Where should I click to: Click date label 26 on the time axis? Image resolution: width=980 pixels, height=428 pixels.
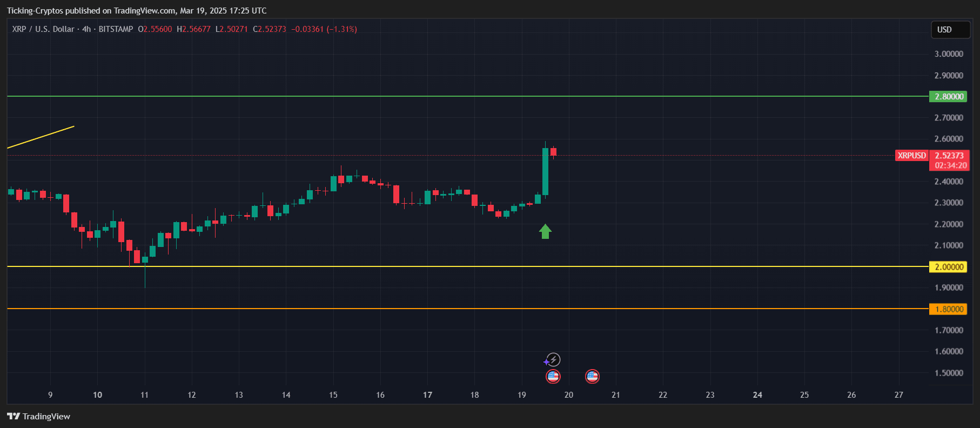point(851,395)
